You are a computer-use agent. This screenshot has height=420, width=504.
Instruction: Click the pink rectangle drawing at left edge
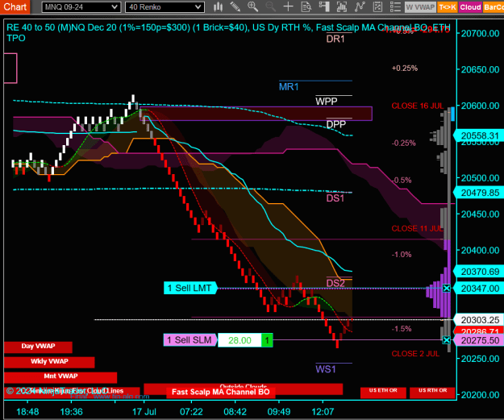click(x=10, y=69)
